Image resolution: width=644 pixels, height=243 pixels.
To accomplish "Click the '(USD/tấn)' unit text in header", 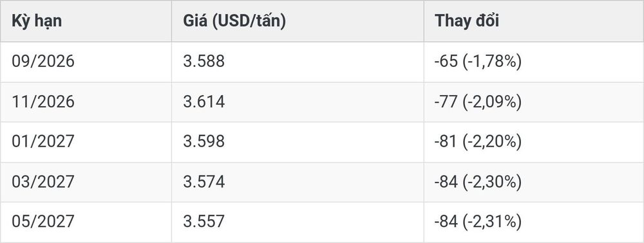I will pyautogui.click(x=249, y=21).
